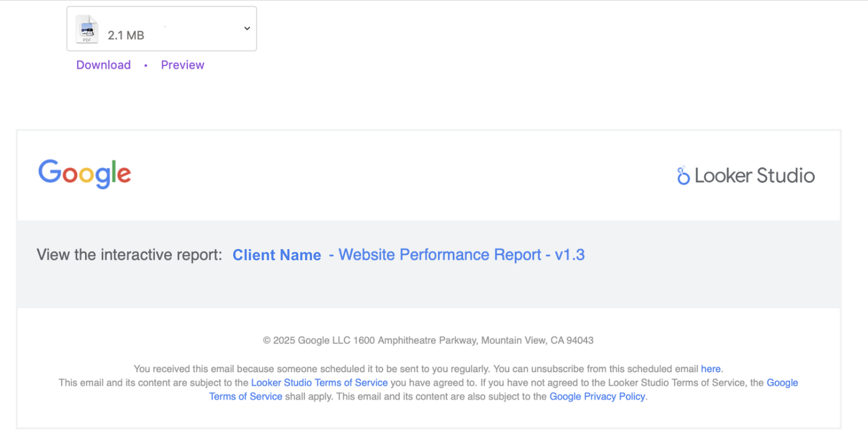This screenshot has width=868, height=436.
Task: Open the Looker Studio Terms of Service link
Action: [x=319, y=383]
